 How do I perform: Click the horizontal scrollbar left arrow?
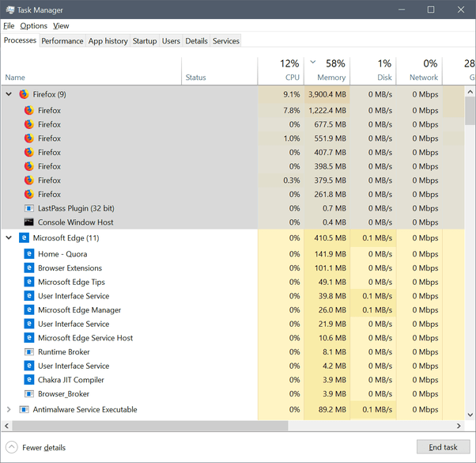point(6,426)
